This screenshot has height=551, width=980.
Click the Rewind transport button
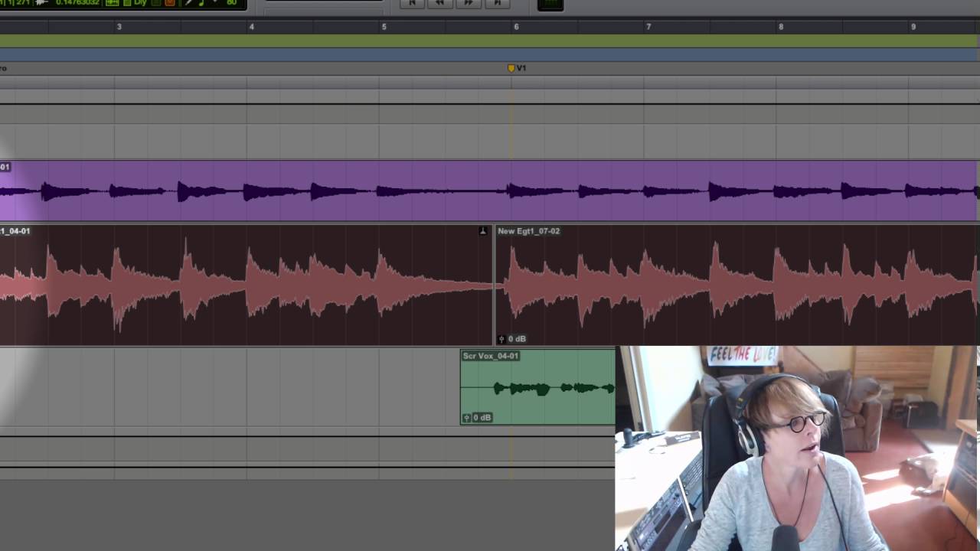[440, 3]
